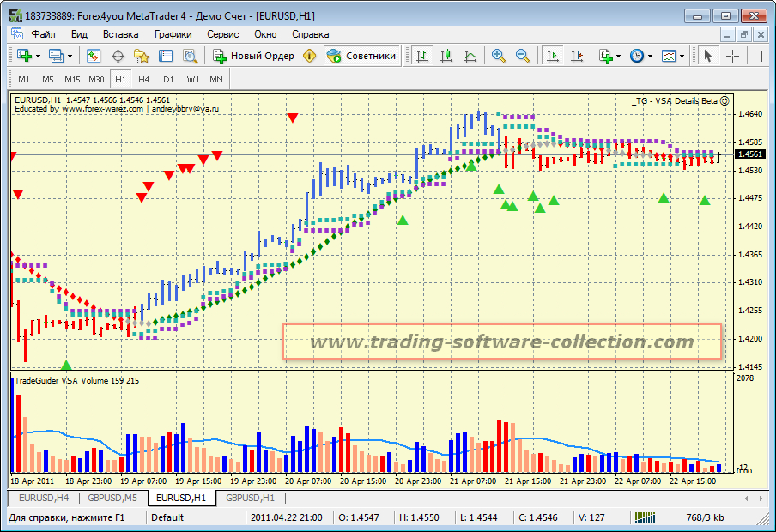The image size is (776, 532).
Task: Switch chart to candlestick mode
Action: coord(446,56)
